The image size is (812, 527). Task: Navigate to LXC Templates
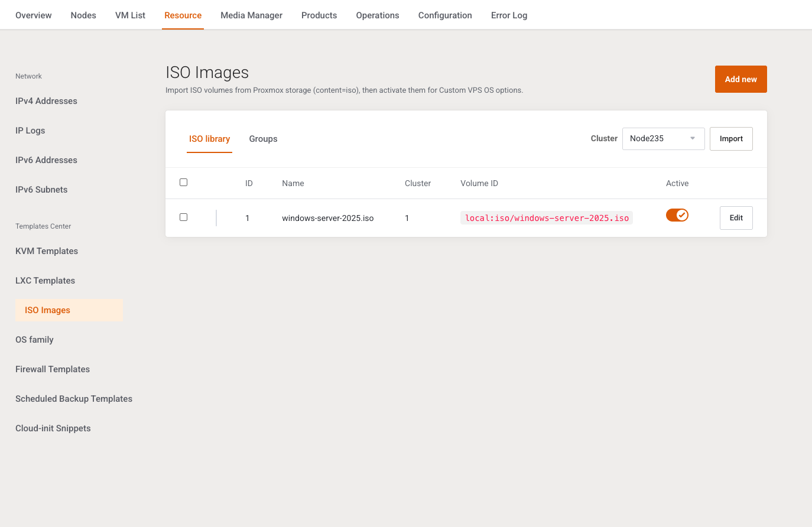pos(45,281)
